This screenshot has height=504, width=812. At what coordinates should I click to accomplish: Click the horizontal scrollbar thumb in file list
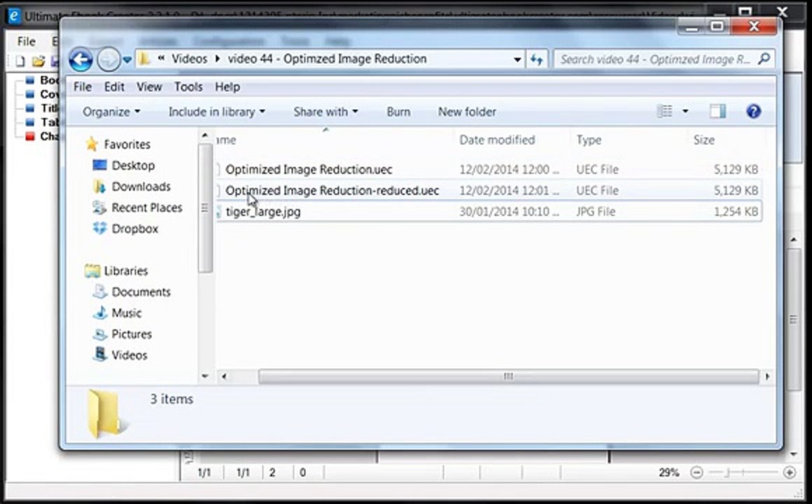click(x=508, y=377)
